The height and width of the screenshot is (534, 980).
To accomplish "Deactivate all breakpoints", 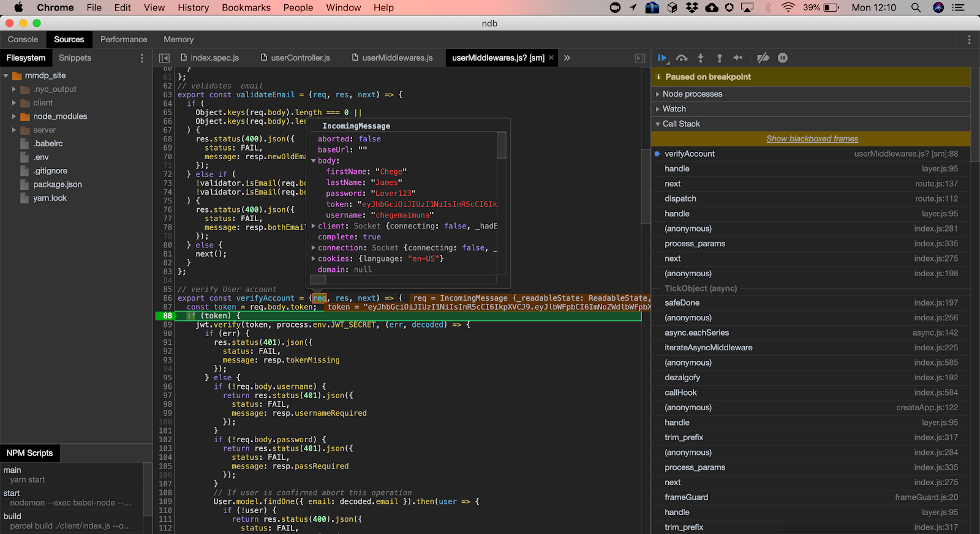I will point(763,58).
